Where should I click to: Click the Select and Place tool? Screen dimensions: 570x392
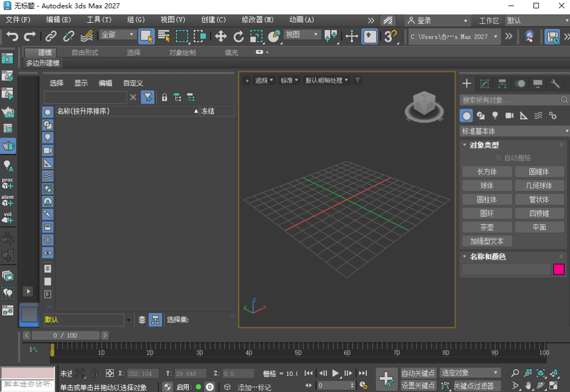(x=274, y=36)
